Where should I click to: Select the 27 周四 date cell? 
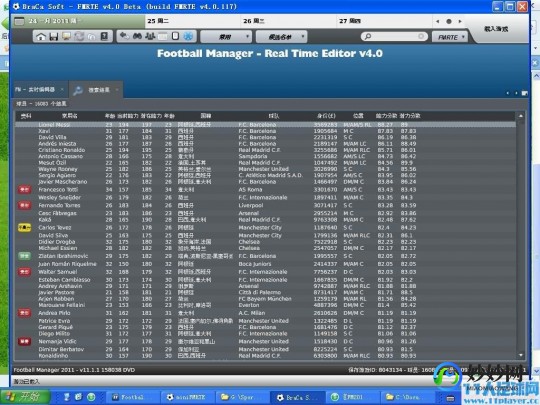[x=384, y=21]
